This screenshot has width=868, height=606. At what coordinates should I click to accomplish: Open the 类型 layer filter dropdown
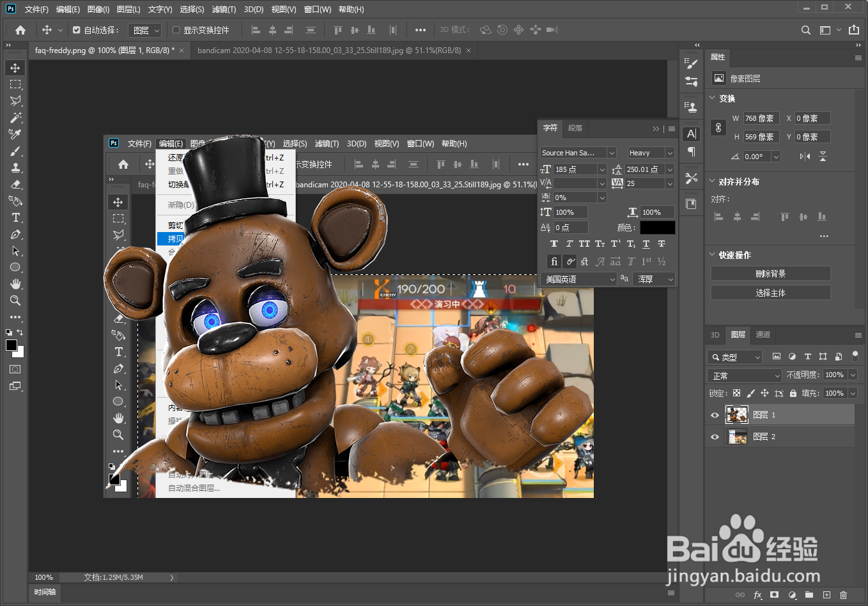point(735,357)
